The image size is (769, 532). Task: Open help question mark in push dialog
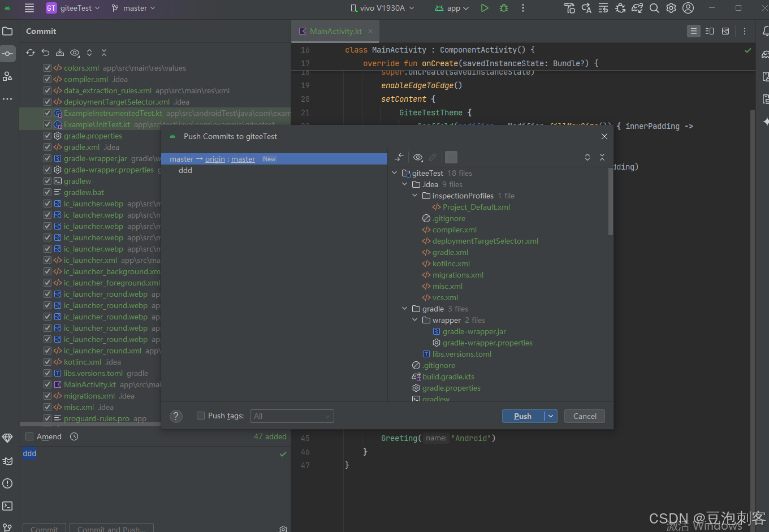[176, 416]
